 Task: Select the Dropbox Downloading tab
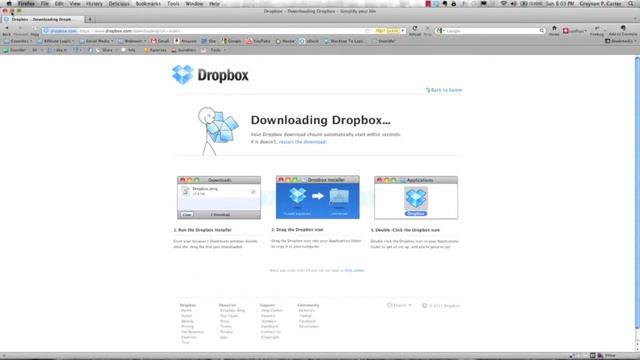pos(42,19)
